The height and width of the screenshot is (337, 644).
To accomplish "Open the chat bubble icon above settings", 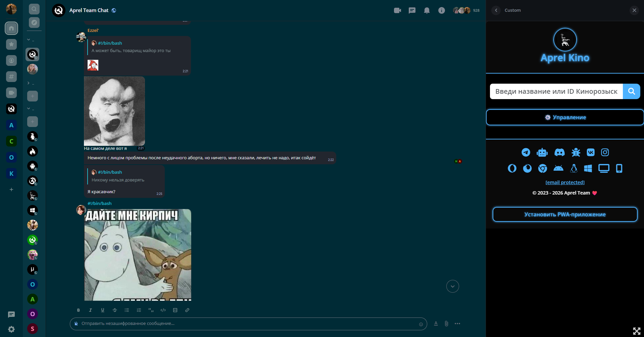I will (x=11, y=314).
